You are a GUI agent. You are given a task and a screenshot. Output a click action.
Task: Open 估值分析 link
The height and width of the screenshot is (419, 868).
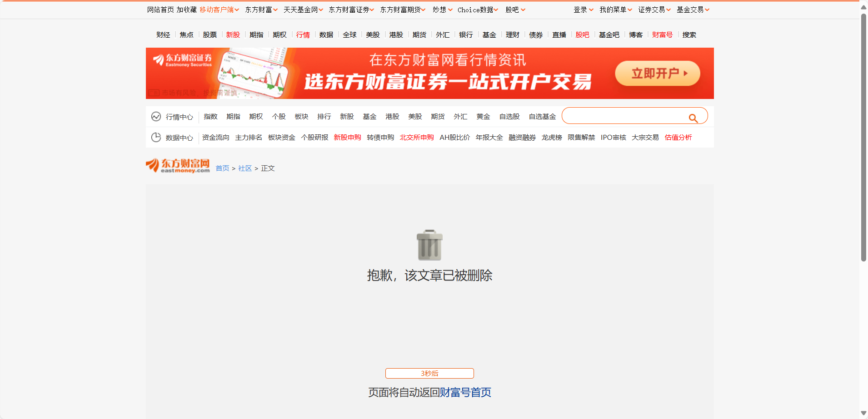coord(678,138)
